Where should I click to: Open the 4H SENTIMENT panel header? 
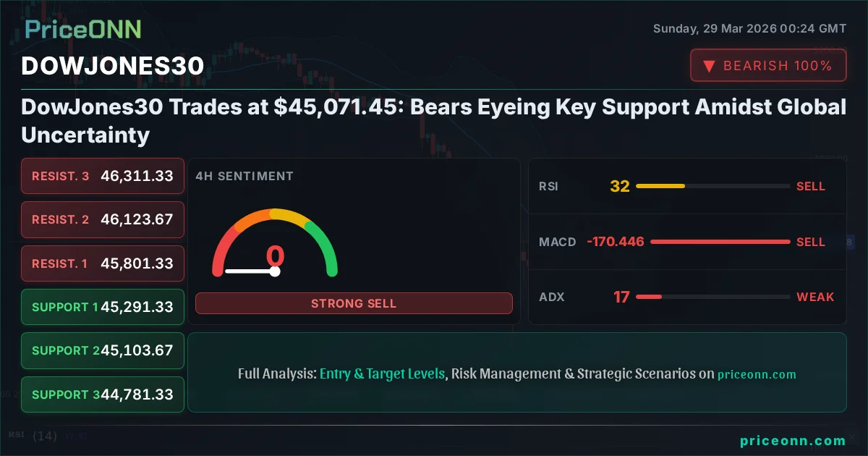click(243, 176)
